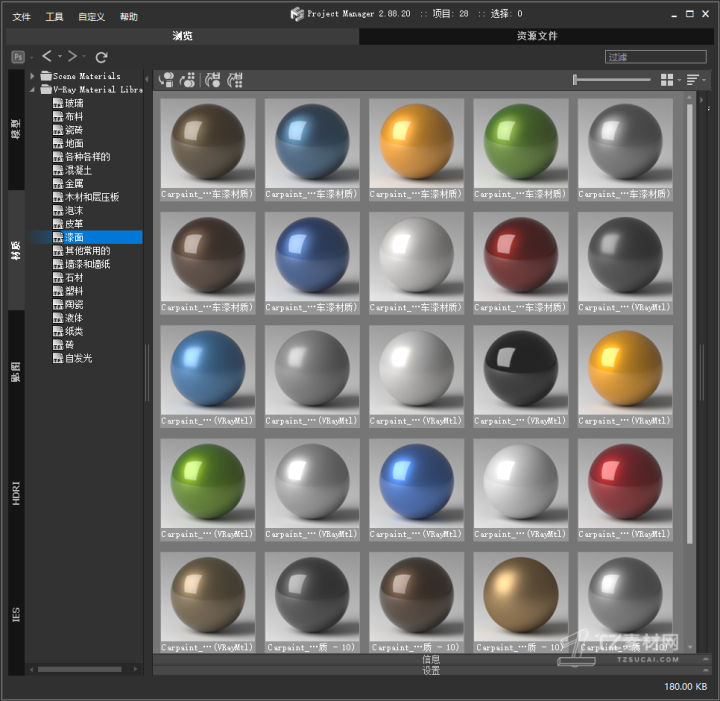Click the first material toolbar icon with spheres and box

click(x=166, y=80)
